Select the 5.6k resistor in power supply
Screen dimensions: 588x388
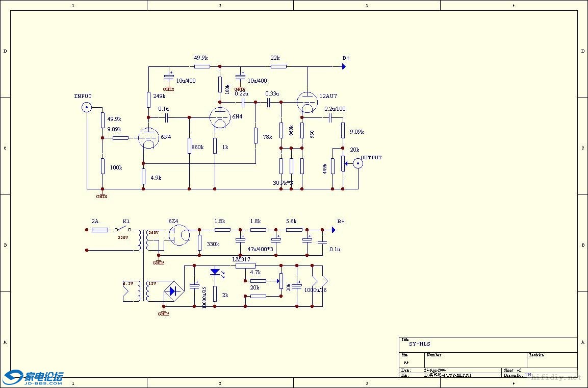click(x=294, y=230)
